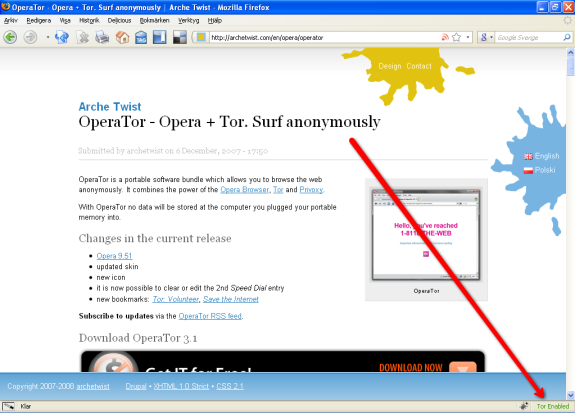
Task: Click the scrollbar down arrow
Action: coord(570,395)
